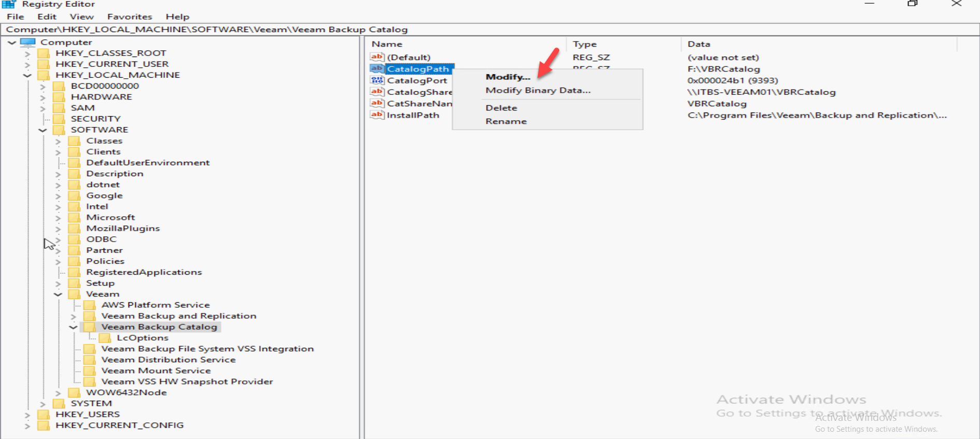980x439 pixels.
Task: Select Veeam Backup File System VSS Integration
Action: click(207, 349)
